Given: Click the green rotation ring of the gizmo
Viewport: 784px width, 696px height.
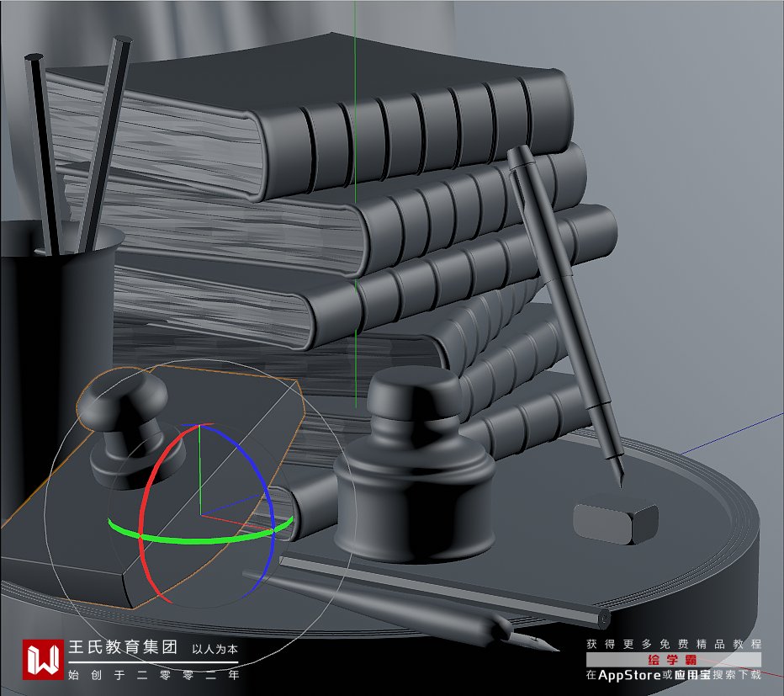Looking at the screenshot, I should 200,541.
